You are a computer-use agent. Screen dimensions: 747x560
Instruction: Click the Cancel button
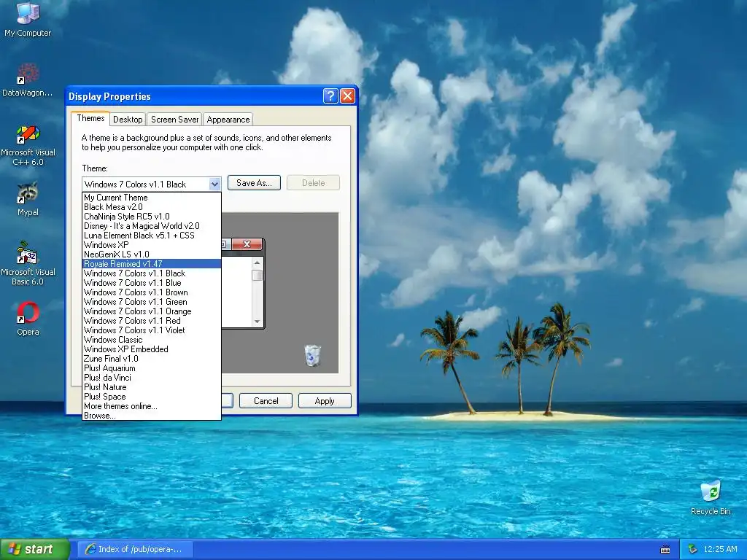click(266, 401)
